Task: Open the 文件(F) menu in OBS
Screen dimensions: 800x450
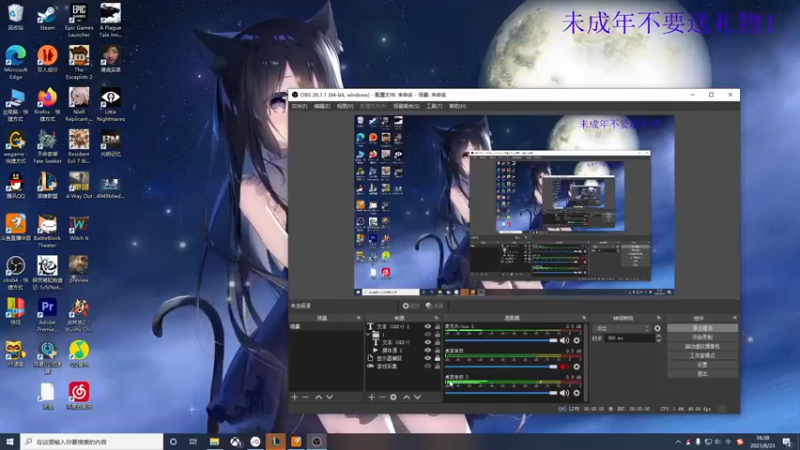Action: click(x=299, y=106)
